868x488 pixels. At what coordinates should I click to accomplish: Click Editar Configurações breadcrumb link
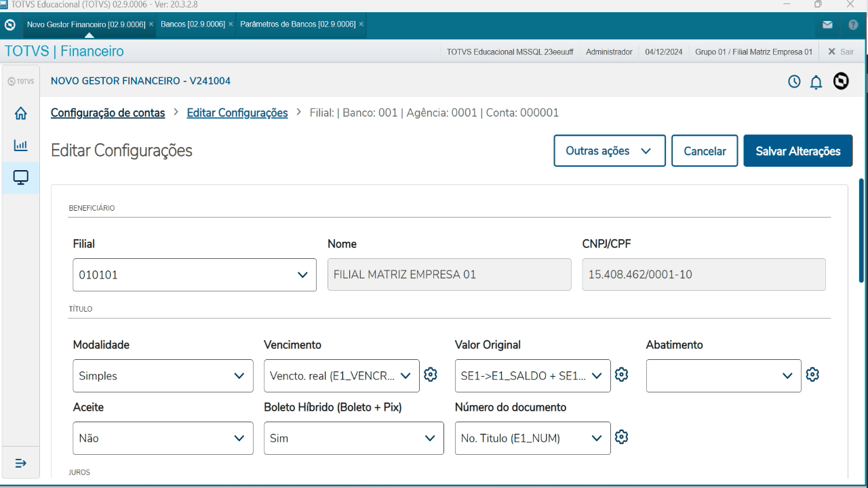point(237,113)
